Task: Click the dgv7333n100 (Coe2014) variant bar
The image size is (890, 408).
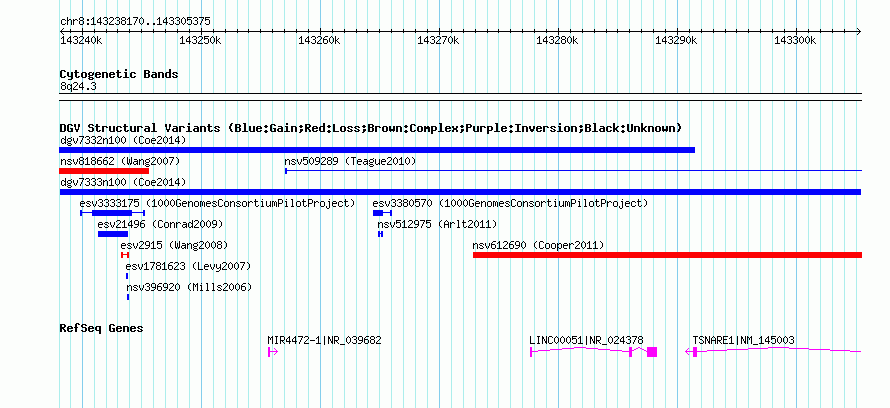Action: click(x=460, y=192)
